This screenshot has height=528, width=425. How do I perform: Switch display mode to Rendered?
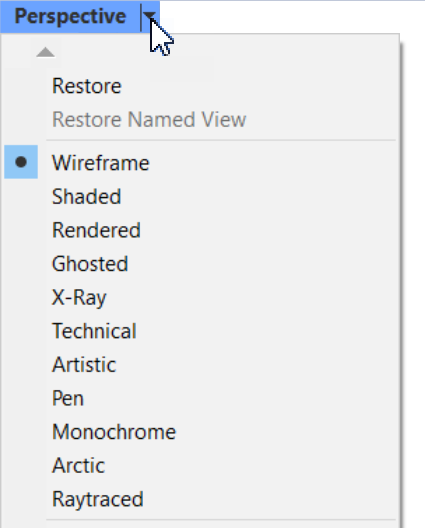96,230
